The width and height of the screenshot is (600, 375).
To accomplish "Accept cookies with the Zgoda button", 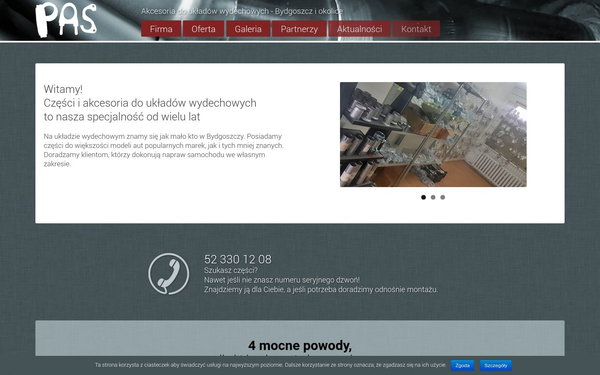I will point(462,365).
